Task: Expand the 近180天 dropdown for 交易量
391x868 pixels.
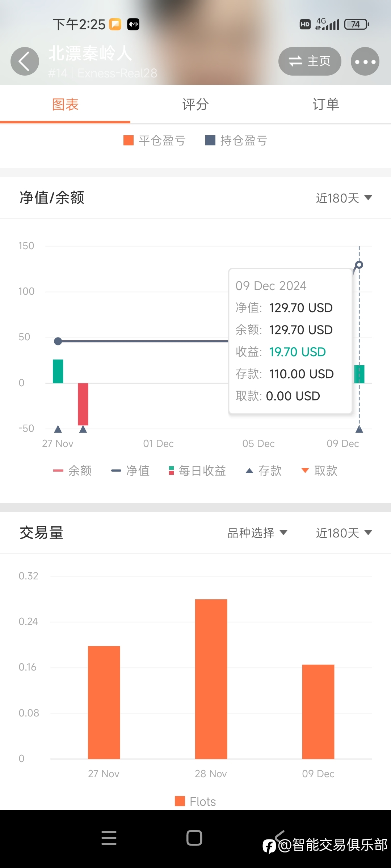Action: coord(344,533)
